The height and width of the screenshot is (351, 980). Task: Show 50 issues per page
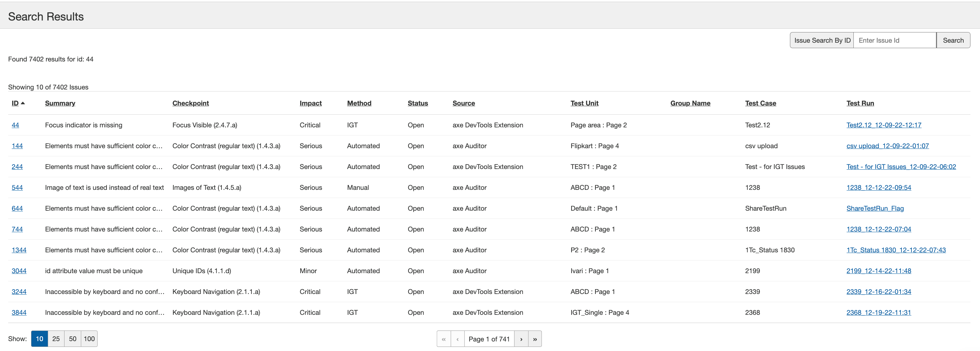73,339
